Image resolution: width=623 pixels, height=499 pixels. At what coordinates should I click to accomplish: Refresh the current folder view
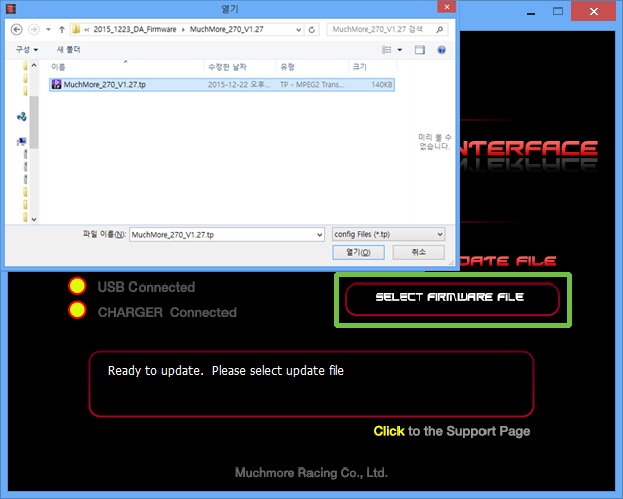(312, 29)
